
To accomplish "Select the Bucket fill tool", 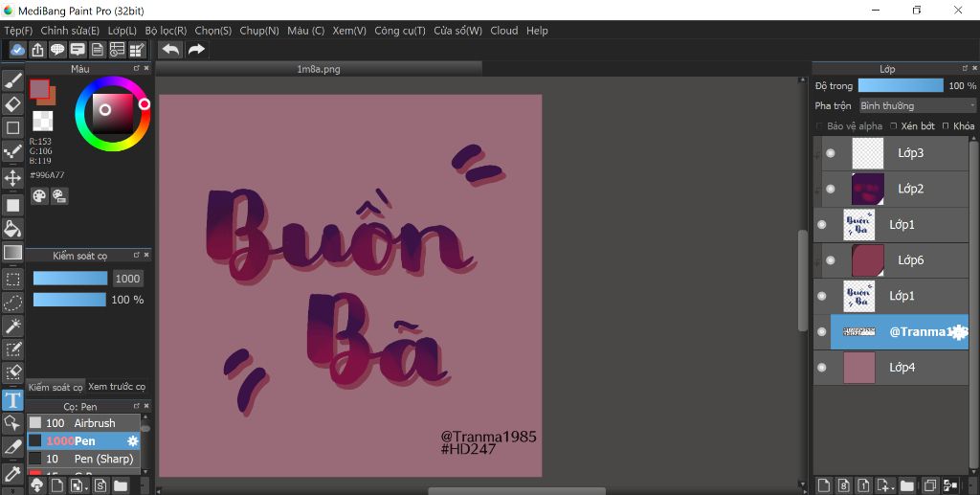I will point(12,228).
